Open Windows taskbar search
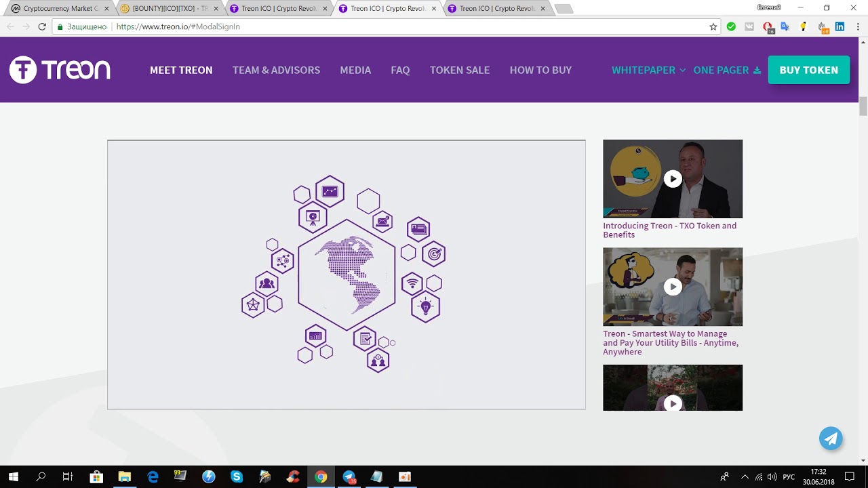Image resolution: width=868 pixels, height=488 pixels. point(41,476)
